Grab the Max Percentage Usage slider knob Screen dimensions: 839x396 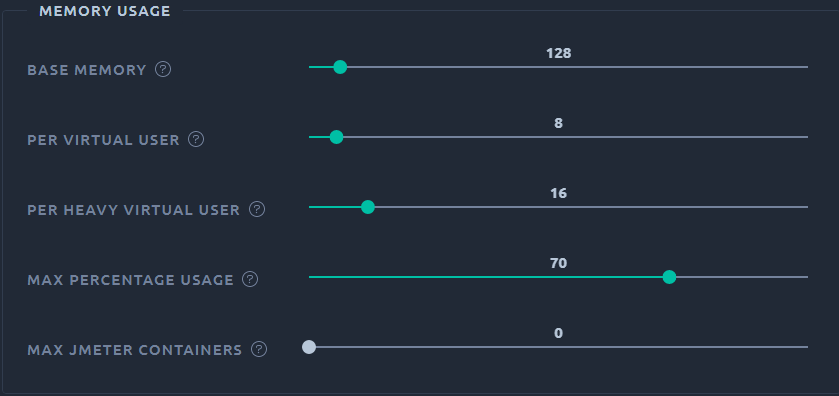point(669,277)
